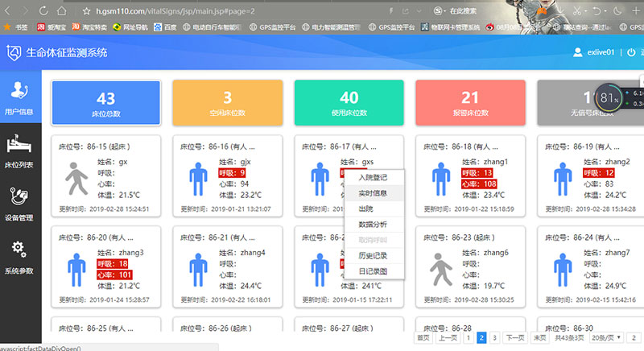Select 历史记录 in context menu
The height and width of the screenshot is (351, 644).
pos(373,256)
